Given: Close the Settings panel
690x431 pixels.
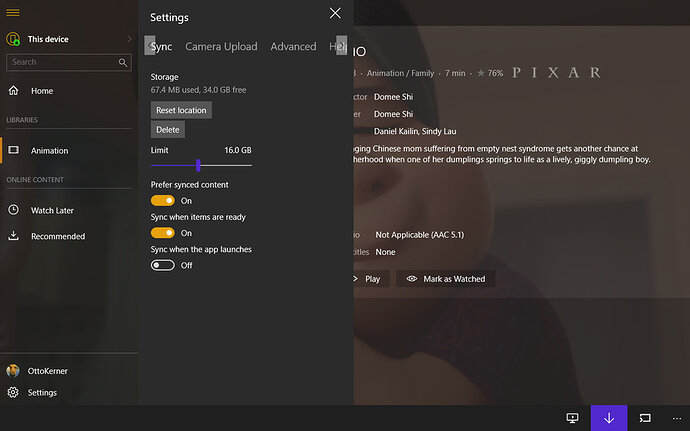Looking at the screenshot, I should [335, 13].
